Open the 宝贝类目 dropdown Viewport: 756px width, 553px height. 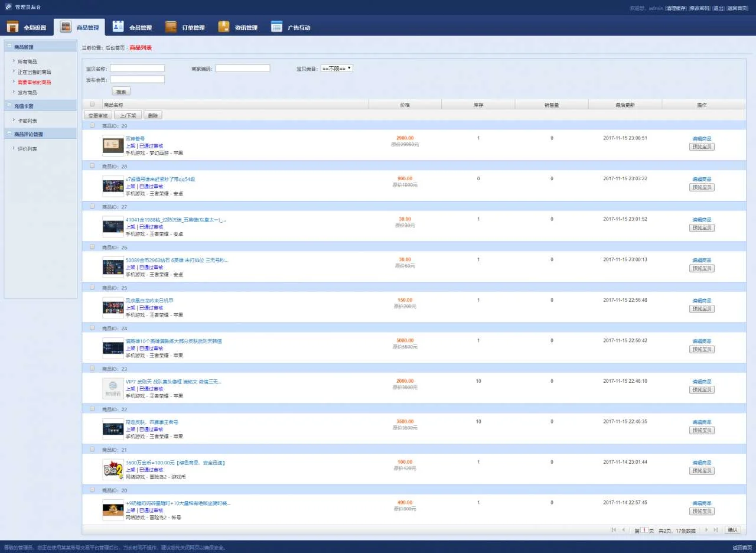click(x=337, y=69)
